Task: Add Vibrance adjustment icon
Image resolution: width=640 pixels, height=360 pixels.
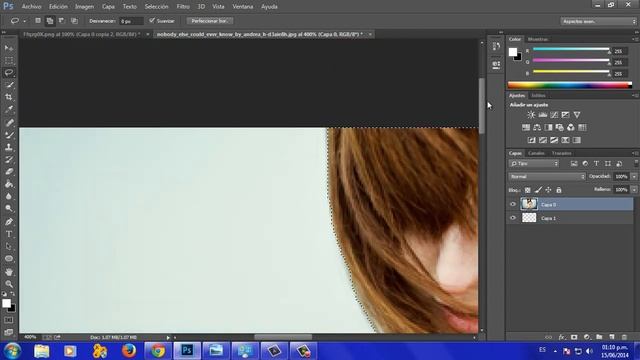Action: click(x=577, y=115)
